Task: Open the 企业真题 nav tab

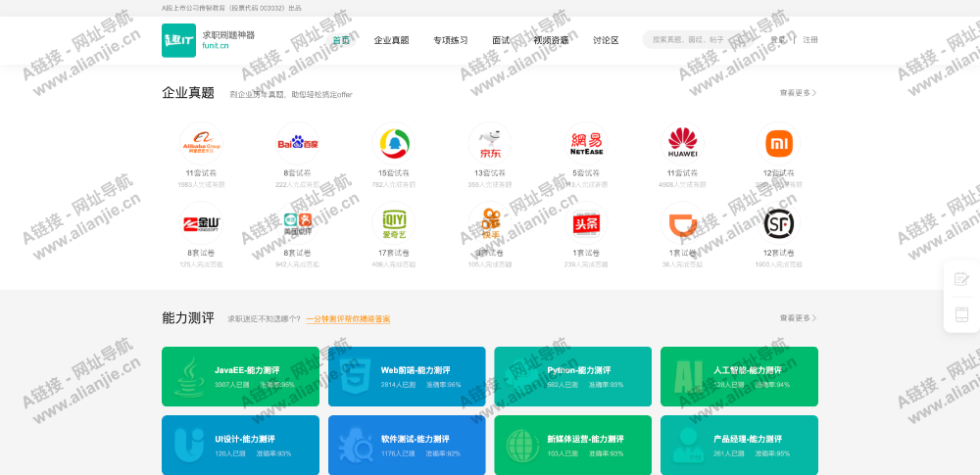Action: (391, 40)
